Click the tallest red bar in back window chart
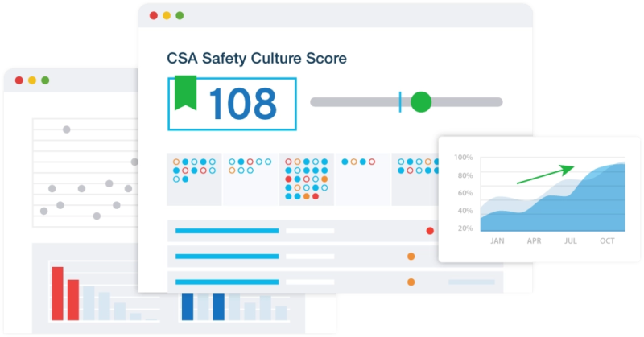Screen dimensions: 644x337 [57, 294]
